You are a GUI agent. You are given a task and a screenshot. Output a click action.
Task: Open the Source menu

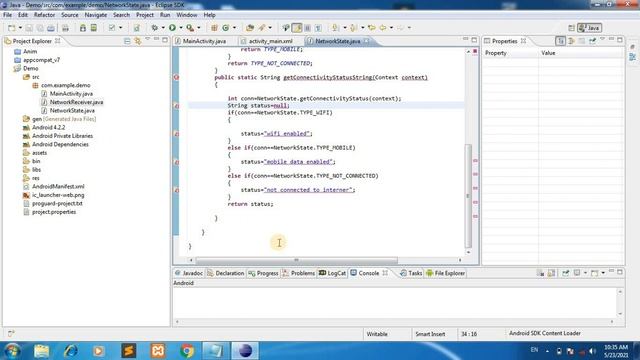70,15
